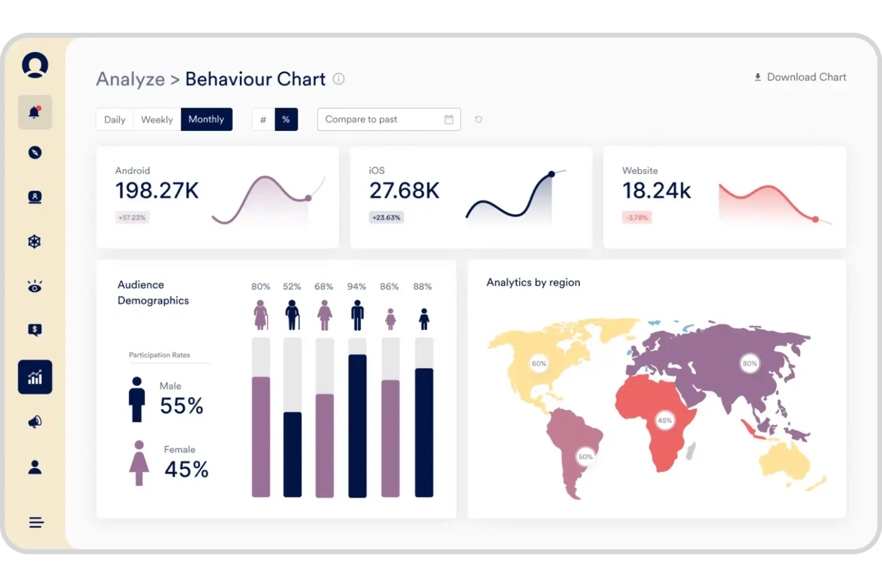Open the dollar chat sidebar icon
This screenshot has height=588, width=882.
pos(35,330)
